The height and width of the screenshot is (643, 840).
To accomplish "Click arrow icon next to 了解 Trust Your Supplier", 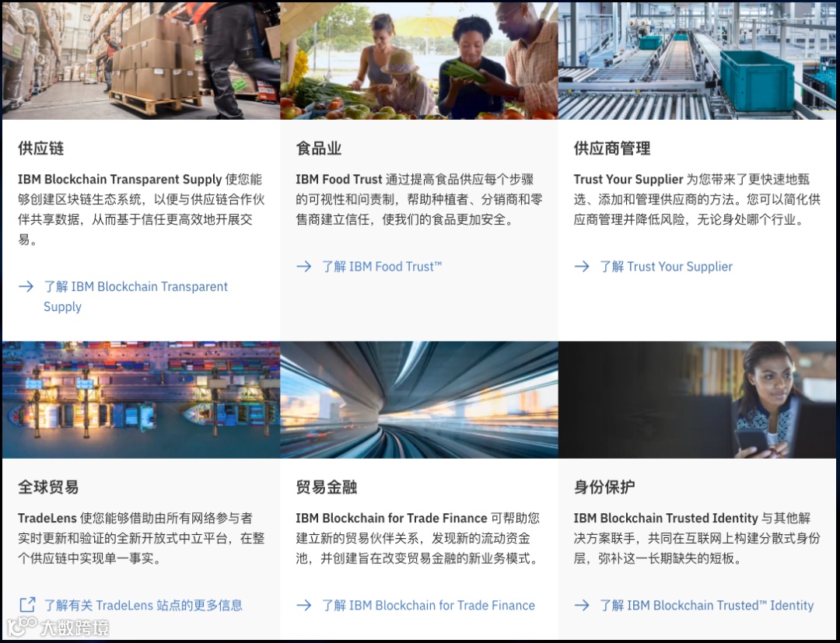I will coord(582,266).
